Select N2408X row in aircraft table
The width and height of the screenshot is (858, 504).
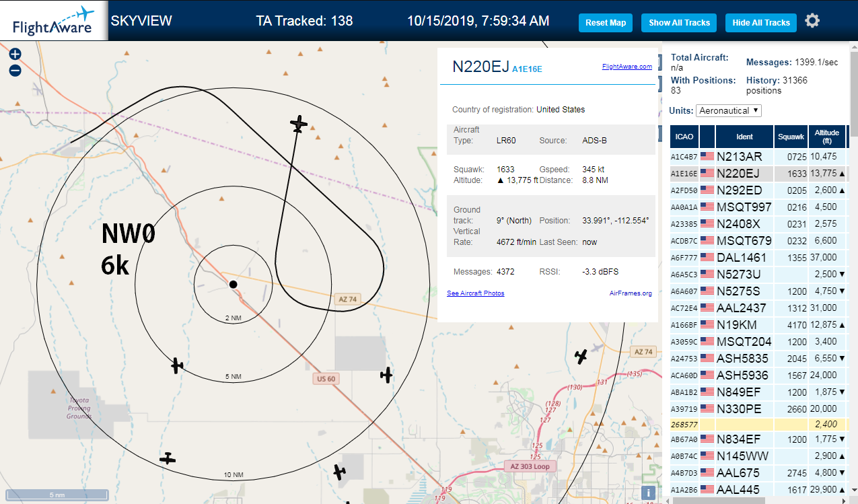tap(758, 223)
